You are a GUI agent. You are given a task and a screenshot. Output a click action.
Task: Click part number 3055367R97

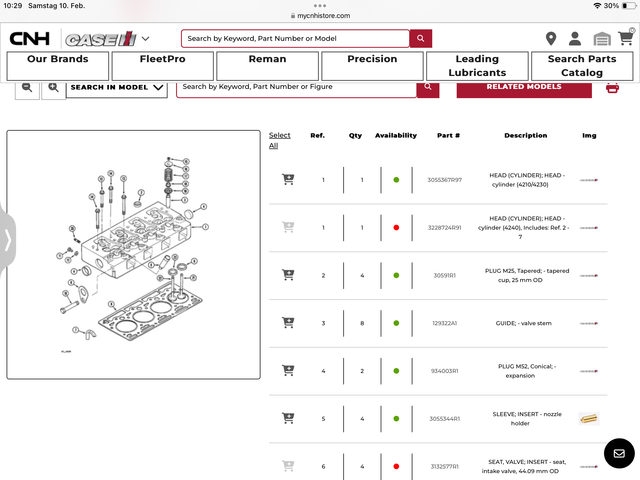click(x=444, y=180)
